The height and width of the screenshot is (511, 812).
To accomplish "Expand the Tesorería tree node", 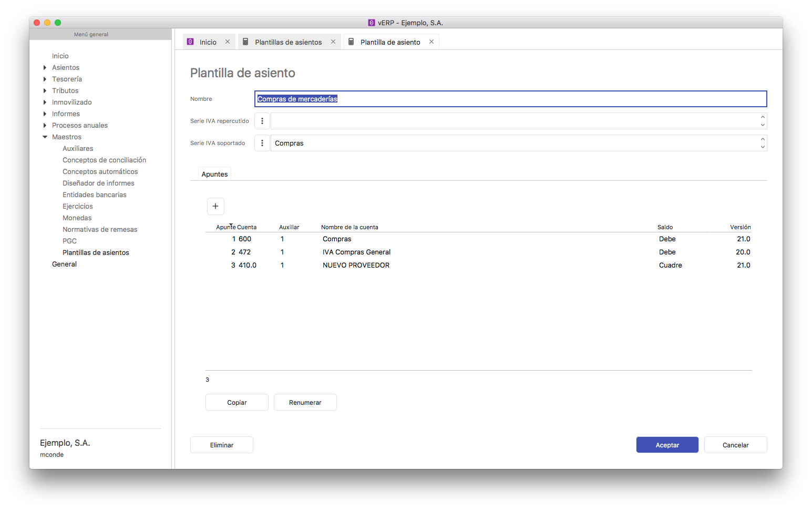I will (x=45, y=79).
